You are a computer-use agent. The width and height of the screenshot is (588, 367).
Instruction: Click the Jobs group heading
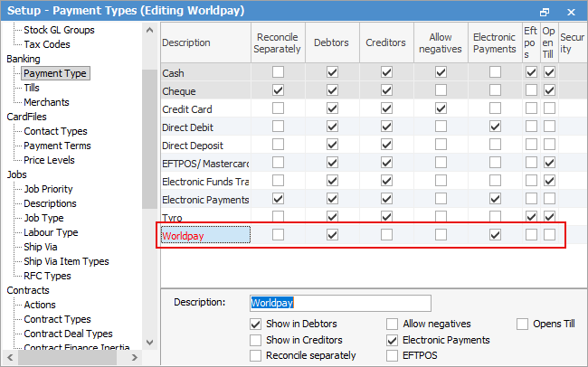[17, 174]
